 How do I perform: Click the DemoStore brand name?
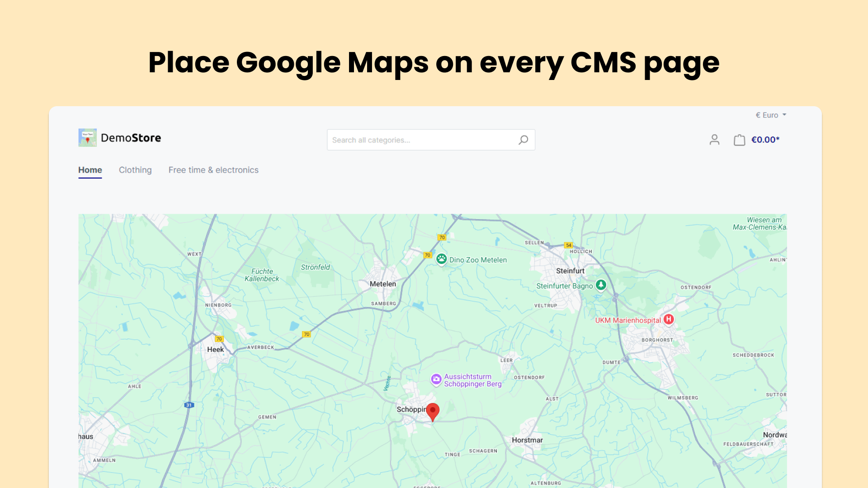(131, 138)
